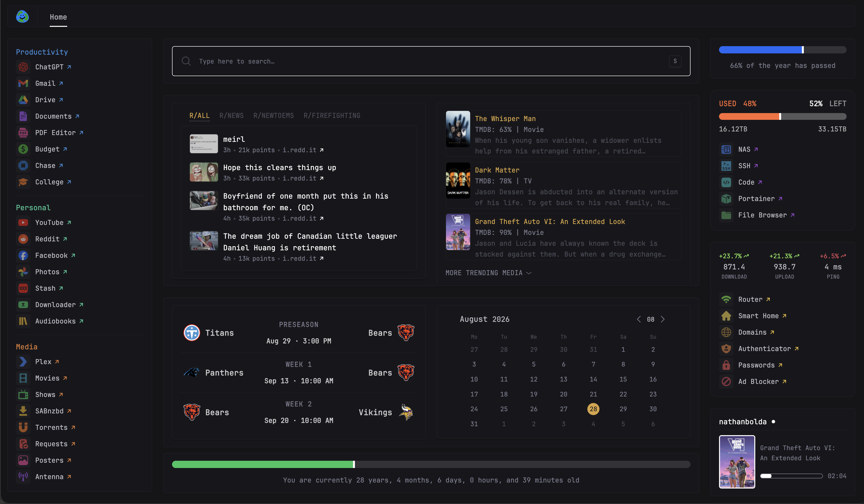The image size is (864, 504).
Task: Select the R/FIREFIGHTING tab
Action: 332,115
